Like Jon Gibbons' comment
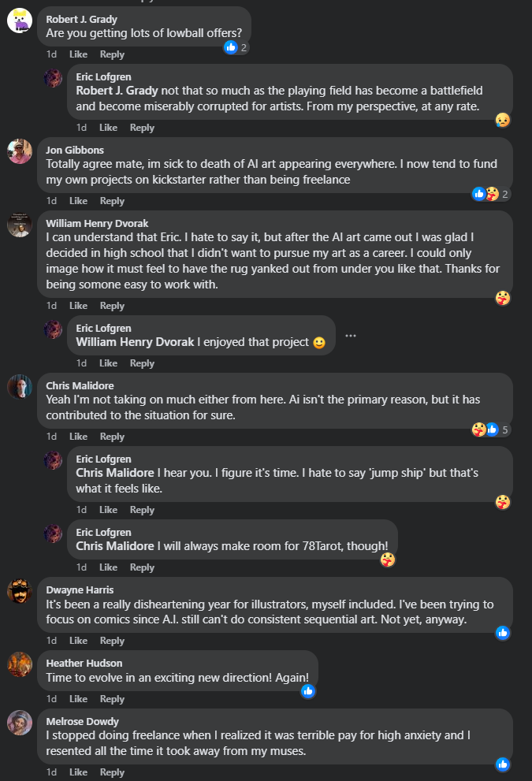 pos(78,201)
